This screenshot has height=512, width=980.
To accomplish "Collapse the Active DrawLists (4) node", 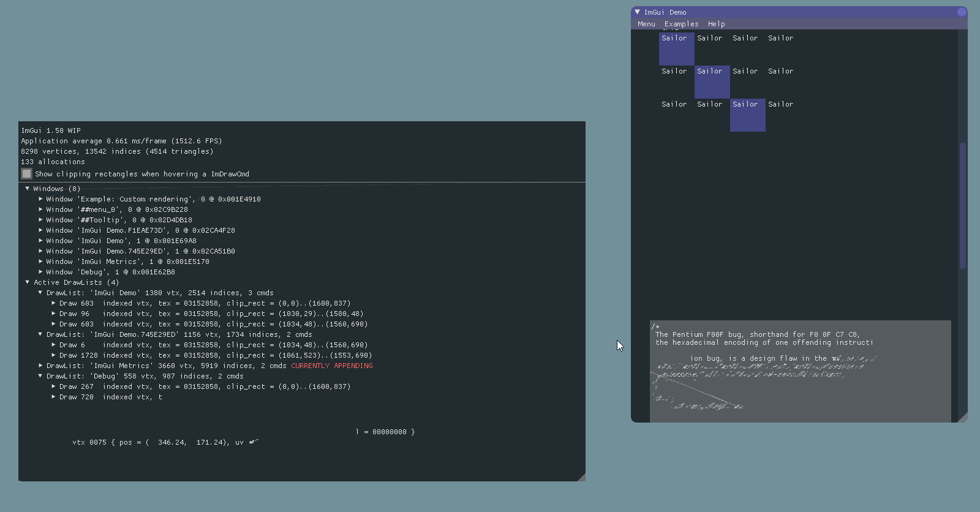I will point(28,282).
